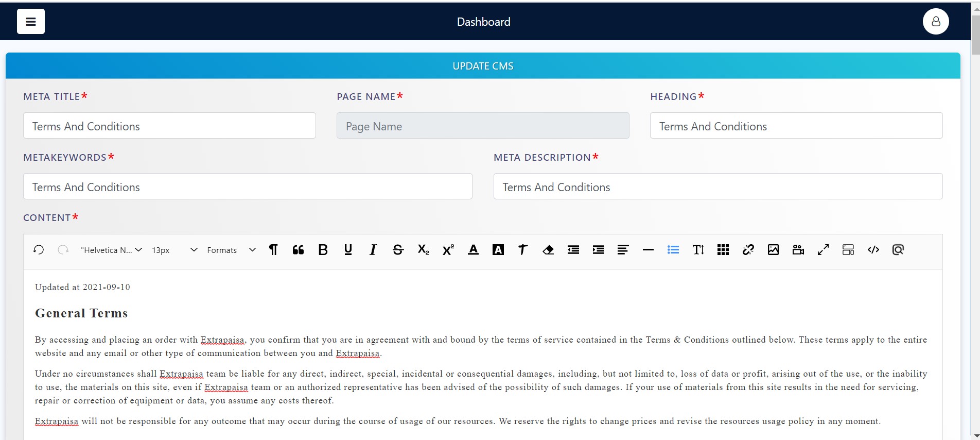Apply superscript formatting
Screen dimensions: 980x440
click(448, 250)
